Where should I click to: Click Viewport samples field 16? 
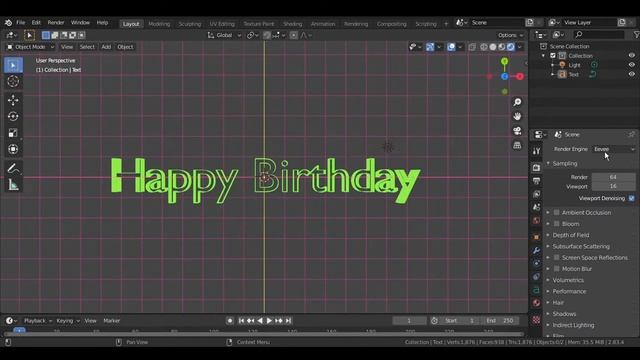tap(613, 186)
